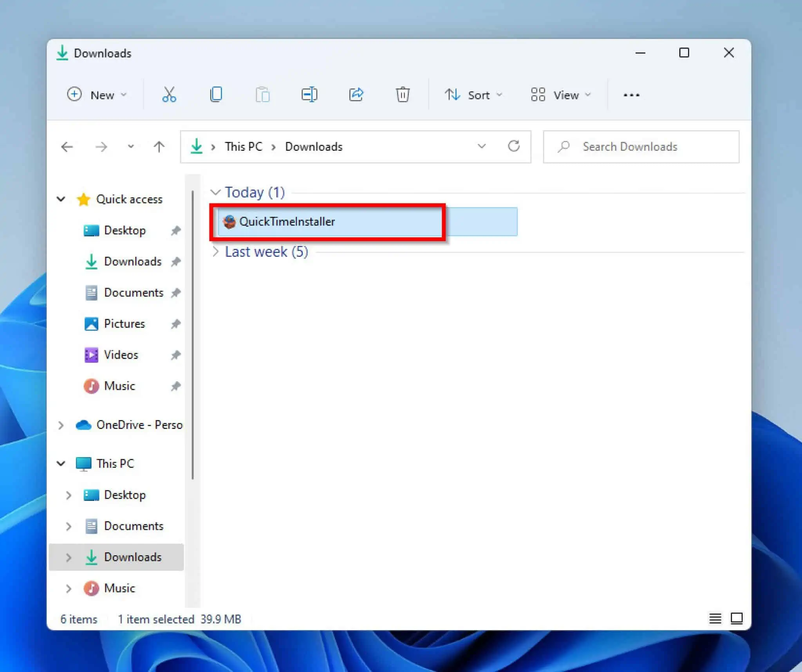Click the Cut scissors icon
Screen dimensions: 802x672
pos(169,95)
